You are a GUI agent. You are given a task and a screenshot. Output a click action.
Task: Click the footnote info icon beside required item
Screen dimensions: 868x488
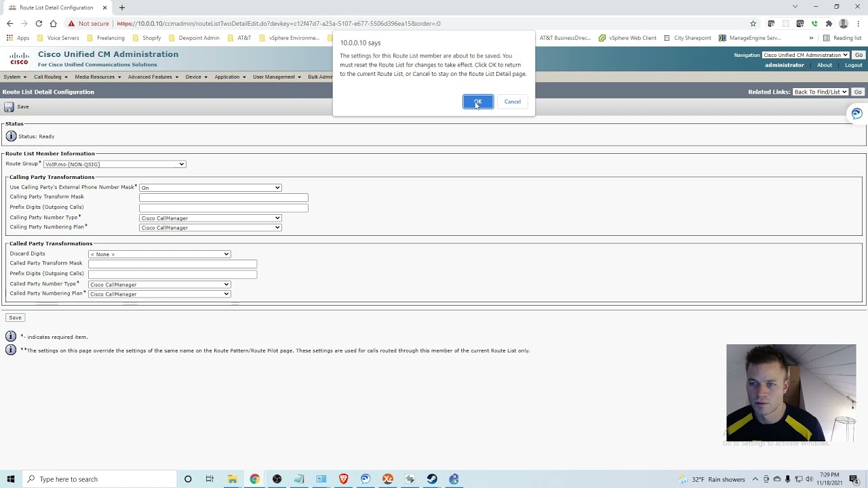coord(11,336)
